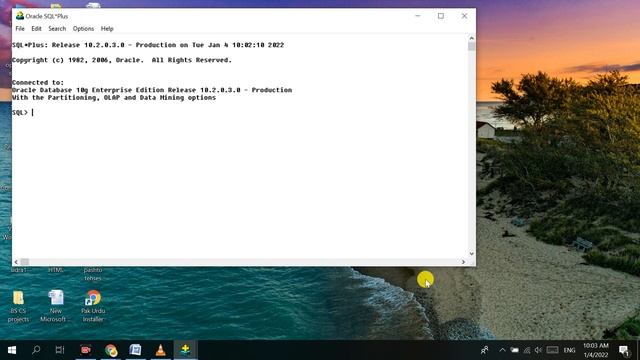Screen dimensions: 640x360
Task: Click the Oracle SQL*Plus title bar icon
Action: 20,16
